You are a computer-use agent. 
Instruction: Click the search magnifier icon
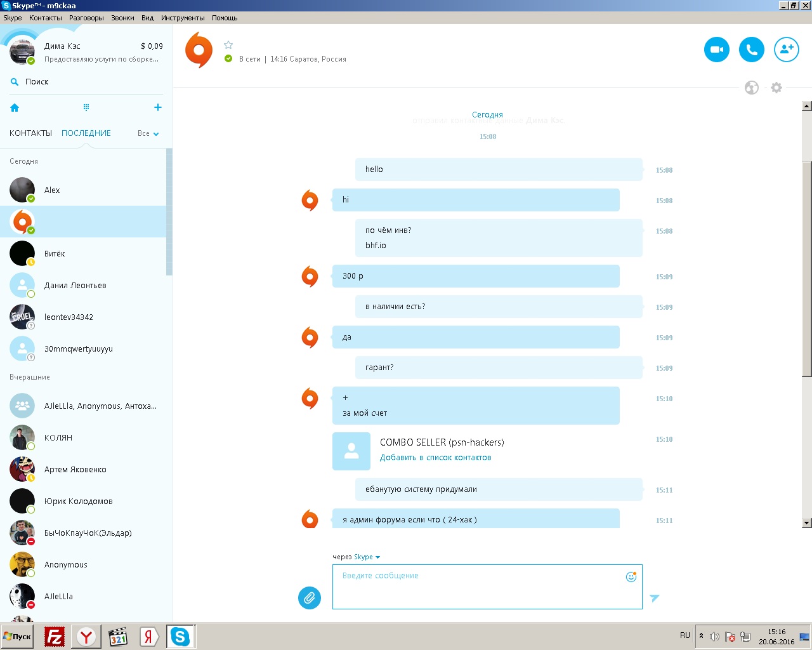pos(15,82)
